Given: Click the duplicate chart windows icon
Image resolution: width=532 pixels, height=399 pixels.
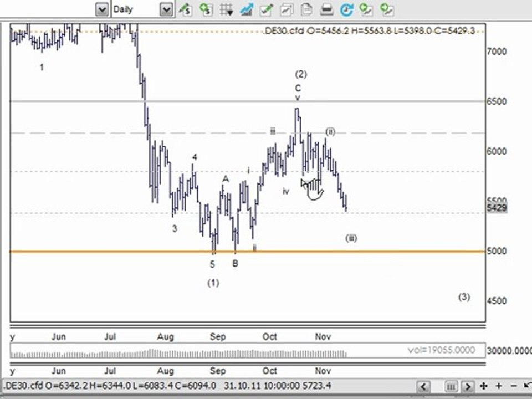Looking at the screenshot, I should 287,9.
